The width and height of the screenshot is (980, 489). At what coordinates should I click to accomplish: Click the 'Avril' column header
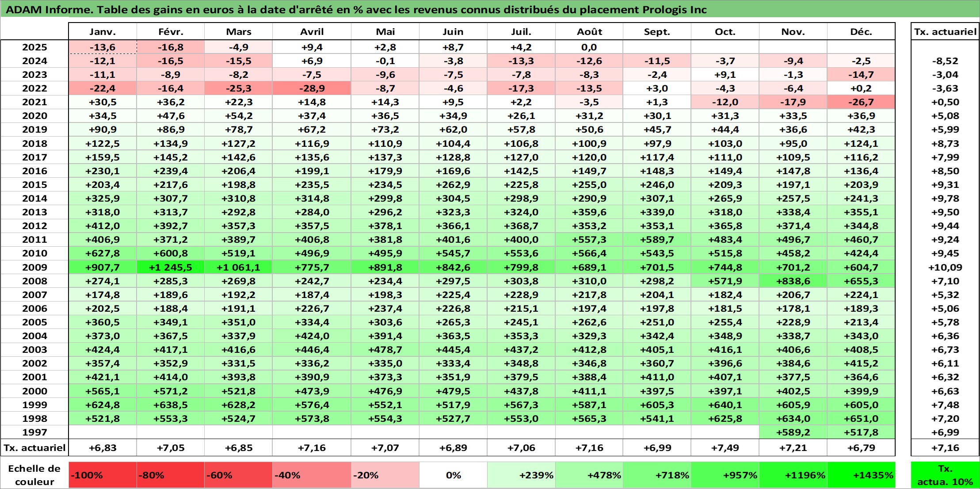312,32
